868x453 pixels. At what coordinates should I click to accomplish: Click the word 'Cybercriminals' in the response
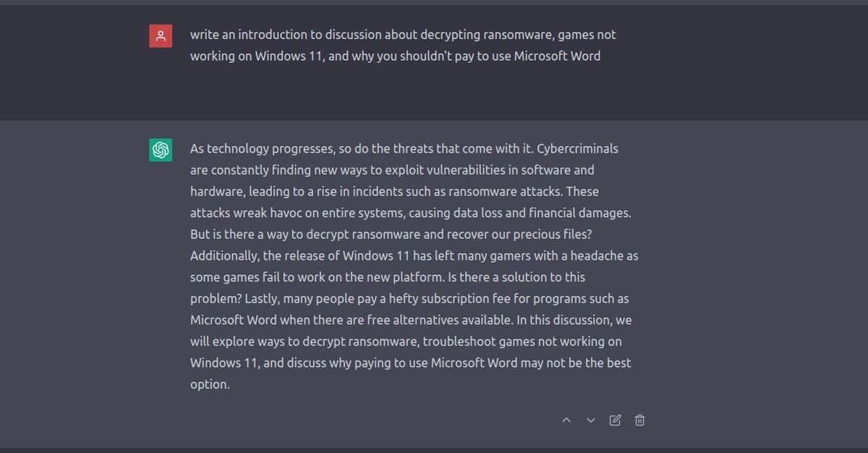(577, 148)
